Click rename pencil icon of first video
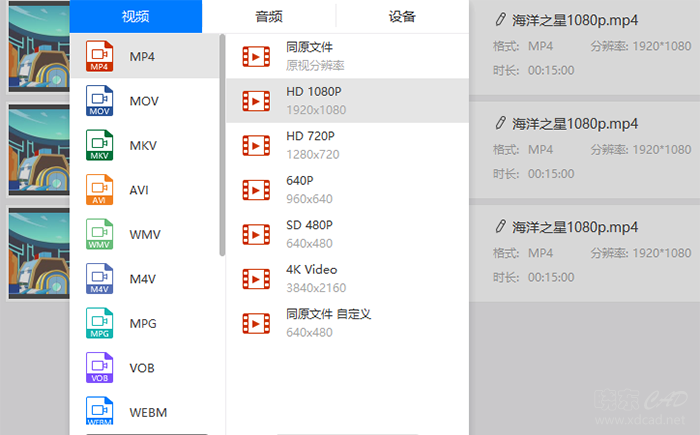The width and height of the screenshot is (700, 435). pyautogui.click(x=500, y=20)
